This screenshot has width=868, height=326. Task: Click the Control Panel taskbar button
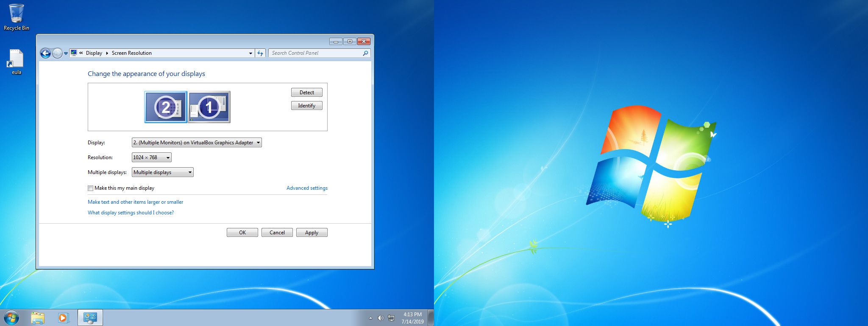coord(90,318)
